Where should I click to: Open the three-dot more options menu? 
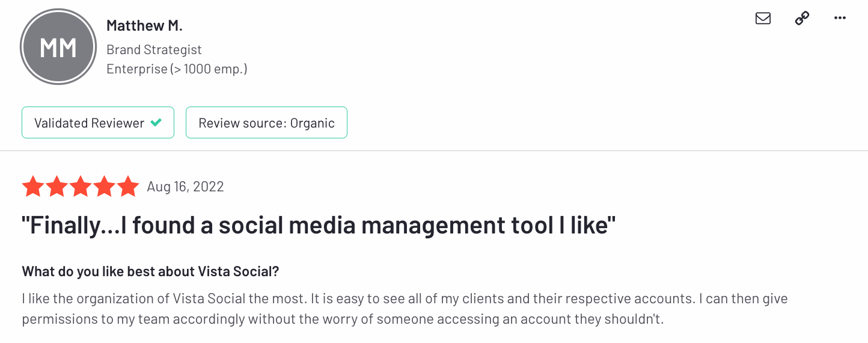[x=840, y=19]
